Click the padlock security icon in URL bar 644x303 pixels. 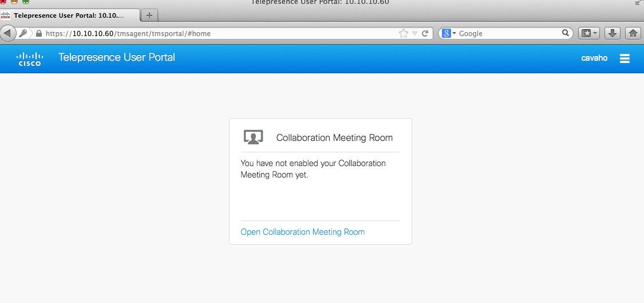39,33
